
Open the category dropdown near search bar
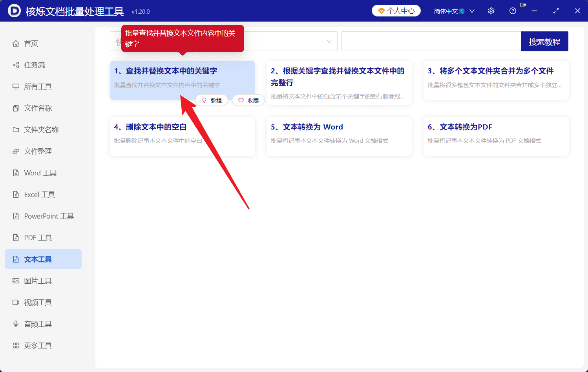[x=329, y=41]
